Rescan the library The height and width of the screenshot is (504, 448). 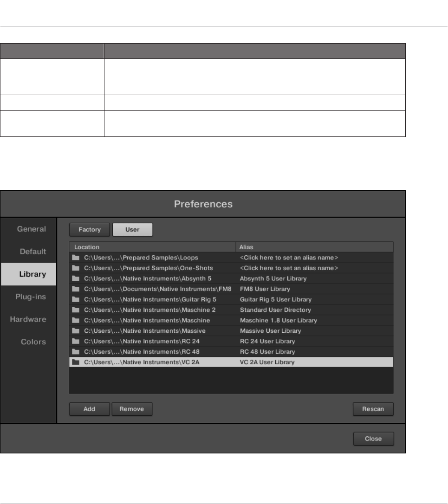373,409
